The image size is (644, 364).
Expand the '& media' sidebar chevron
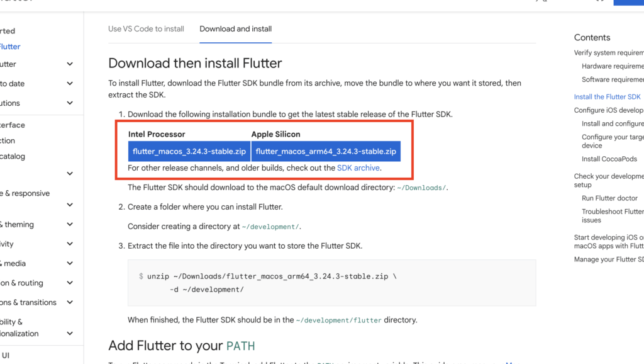pos(70,264)
